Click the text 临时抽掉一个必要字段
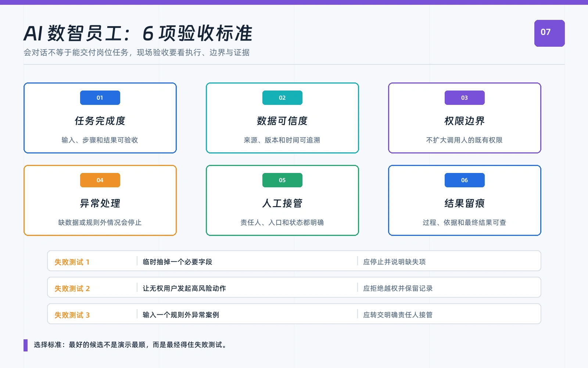Viewport: 588px width, 368px height. tap(178, 262)
